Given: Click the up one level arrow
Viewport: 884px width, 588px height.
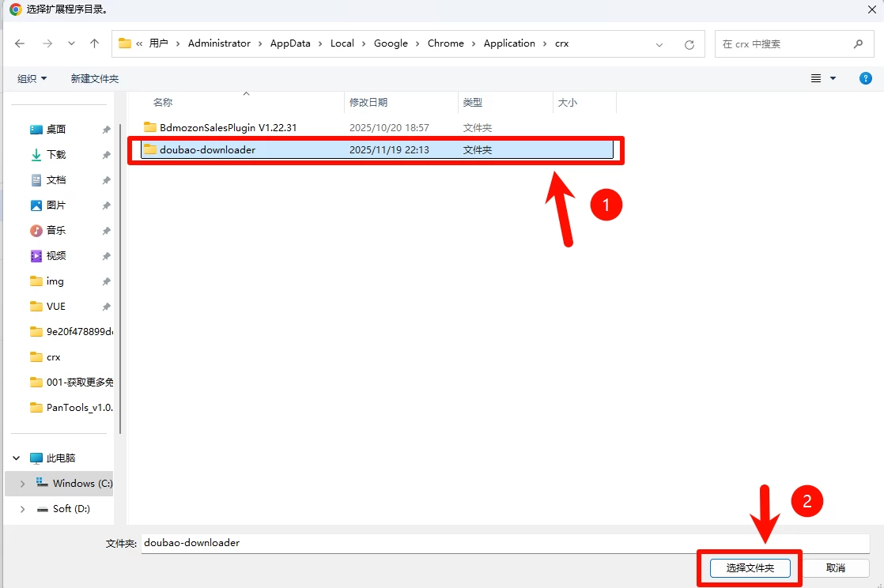Looking at the screenshot, I should click(94, 43).
